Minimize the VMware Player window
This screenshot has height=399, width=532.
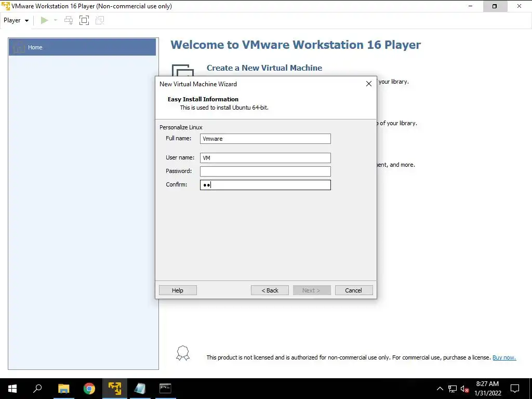pos(471,6)
